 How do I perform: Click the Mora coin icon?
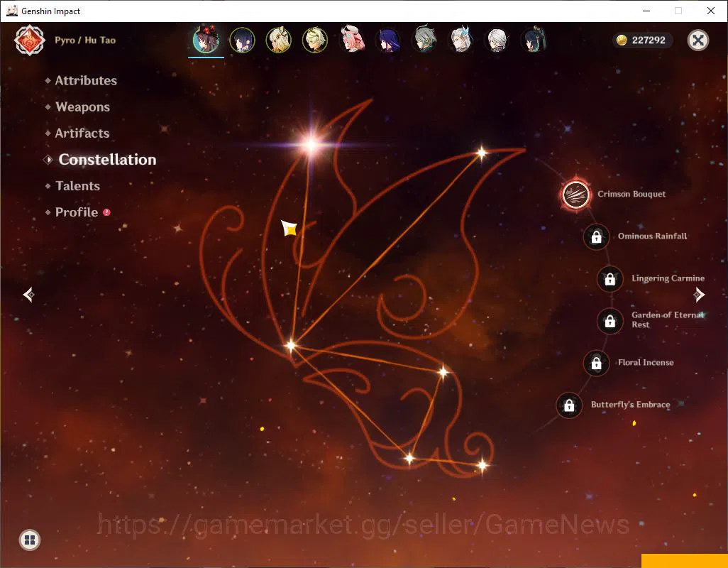point(622,40)
